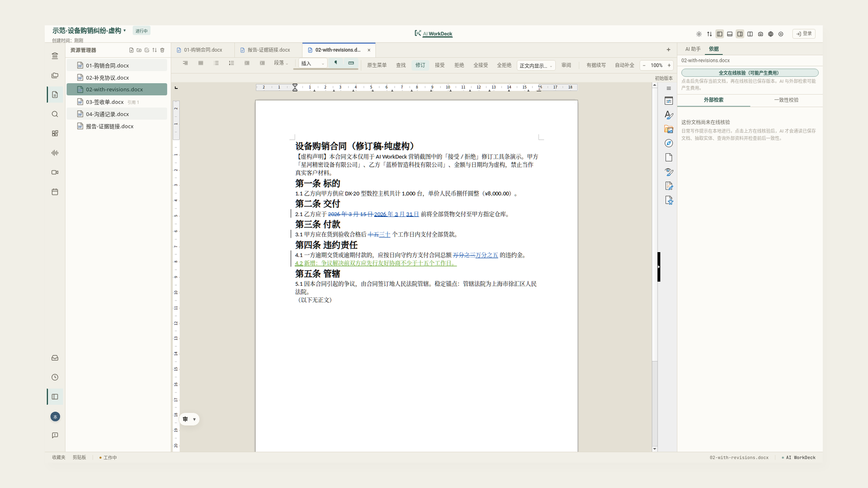Click 拒绝 to reject the revision

pos(459,65)
